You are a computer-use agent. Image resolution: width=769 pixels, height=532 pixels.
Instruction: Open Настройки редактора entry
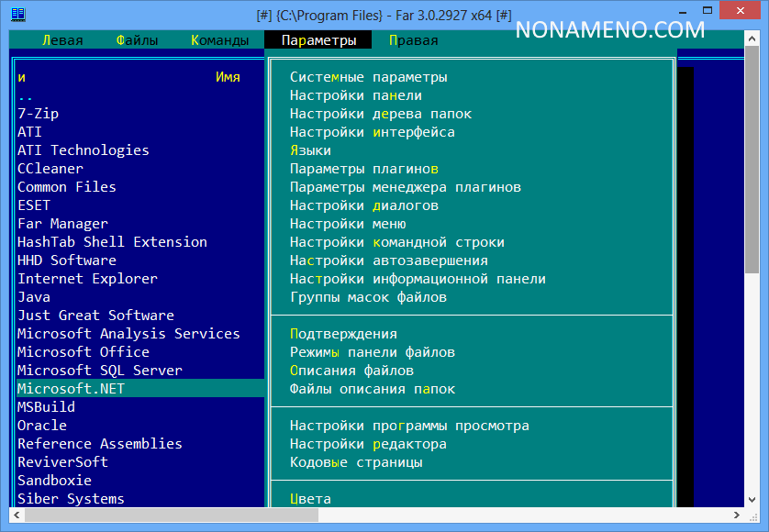[368, 444]
